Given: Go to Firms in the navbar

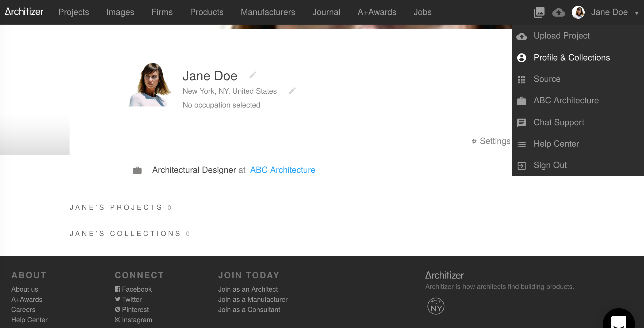Looking at the screenshot, I should [x=162, y=12].
